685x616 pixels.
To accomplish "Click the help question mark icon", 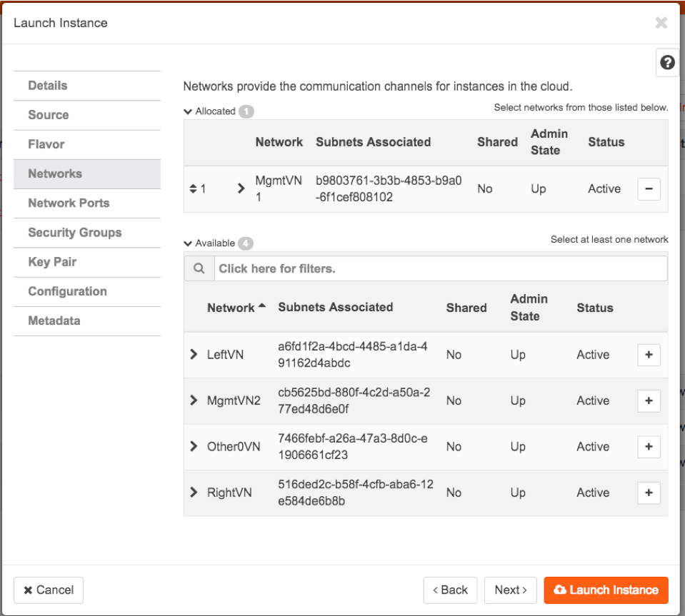I will (x=666, y=63).
